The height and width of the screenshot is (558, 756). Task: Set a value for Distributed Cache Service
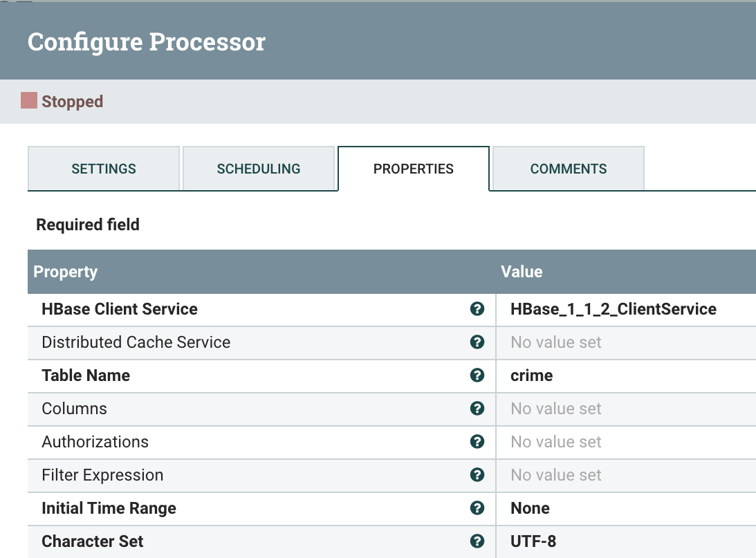[556, 342]
